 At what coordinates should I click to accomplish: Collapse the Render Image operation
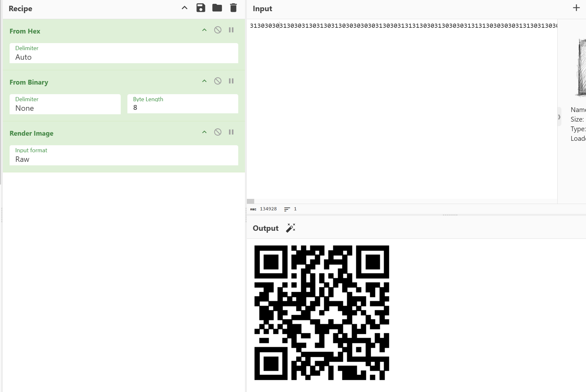click(204, 132)
